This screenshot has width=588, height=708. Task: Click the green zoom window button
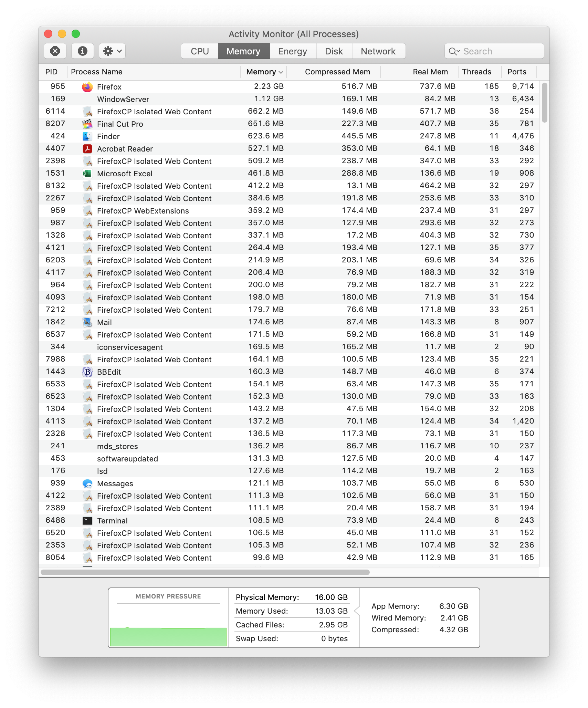(76, 34)
